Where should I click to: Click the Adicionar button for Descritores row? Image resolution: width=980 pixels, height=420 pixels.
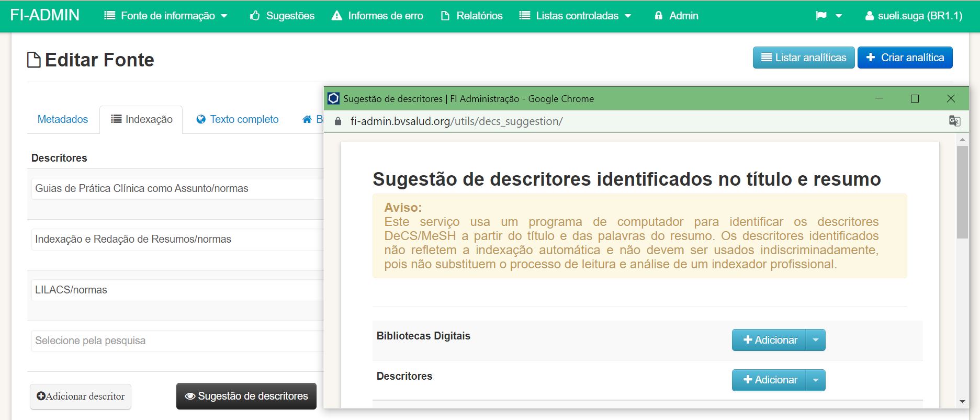[769, 380]
